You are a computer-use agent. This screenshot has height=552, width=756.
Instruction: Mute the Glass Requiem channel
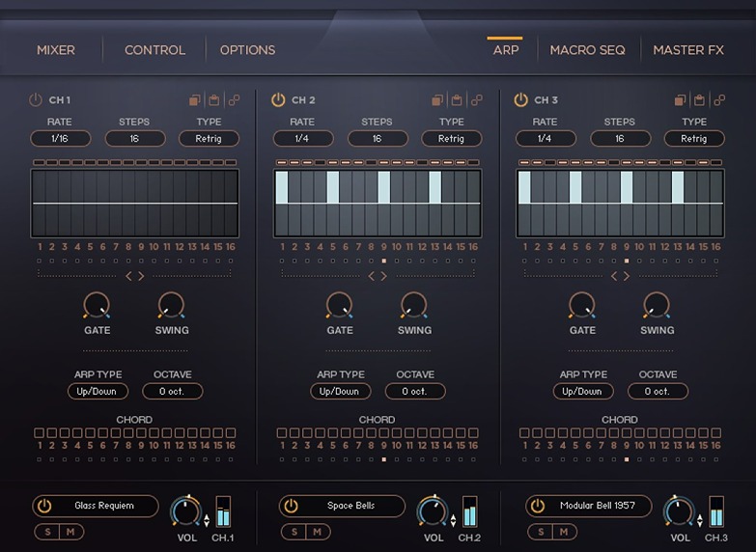(70, 532)
